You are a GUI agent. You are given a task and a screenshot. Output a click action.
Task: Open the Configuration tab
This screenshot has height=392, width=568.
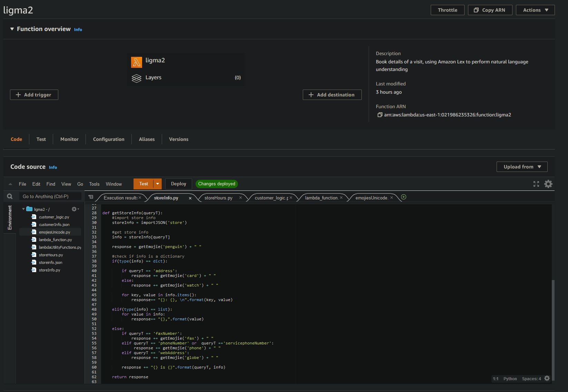(109, 139)
